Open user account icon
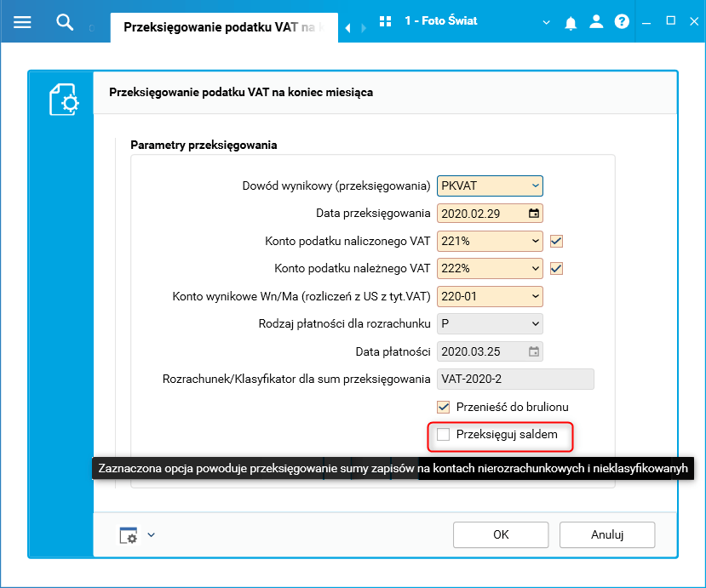The height and width of the screenshot is (588, 706). point(596,21)
